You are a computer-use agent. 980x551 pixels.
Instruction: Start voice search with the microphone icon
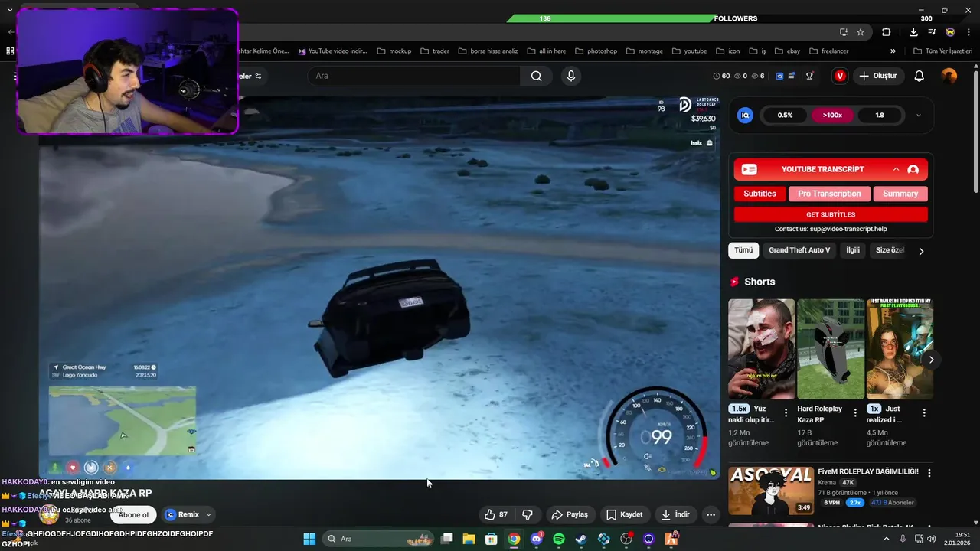pyautogui.click(x=570, y=76)
